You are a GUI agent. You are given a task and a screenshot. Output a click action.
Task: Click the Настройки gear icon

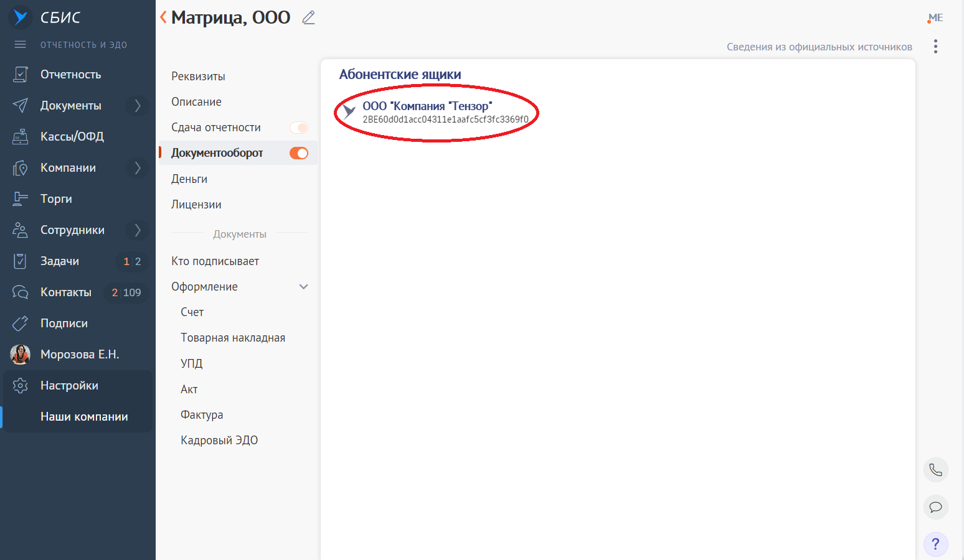click(x=21, y=385)
